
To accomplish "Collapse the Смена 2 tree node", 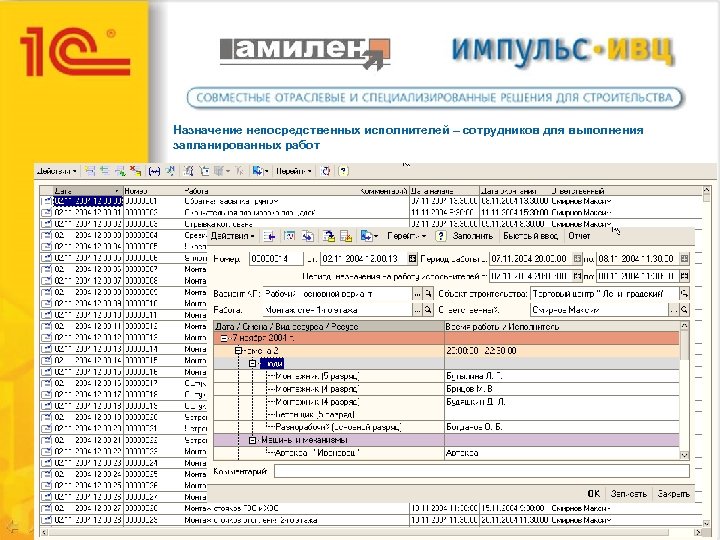I will 238,351.
